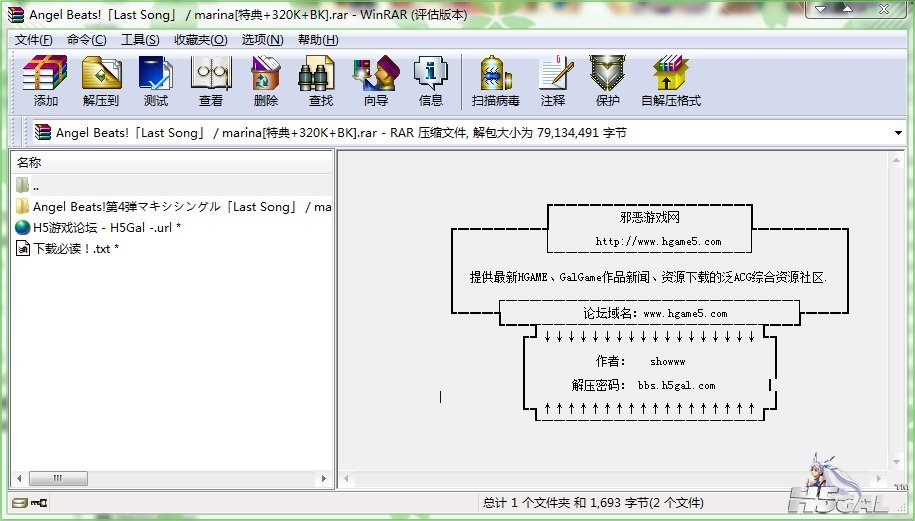Click the address bar archive path text
This screenshot has height=521, width=915.
(x=341, y=133)
